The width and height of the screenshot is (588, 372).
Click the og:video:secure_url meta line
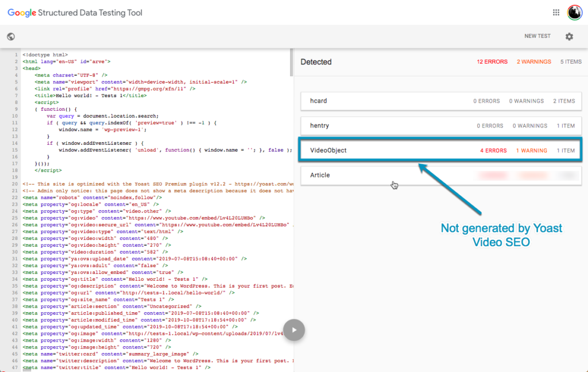(158, 225)
